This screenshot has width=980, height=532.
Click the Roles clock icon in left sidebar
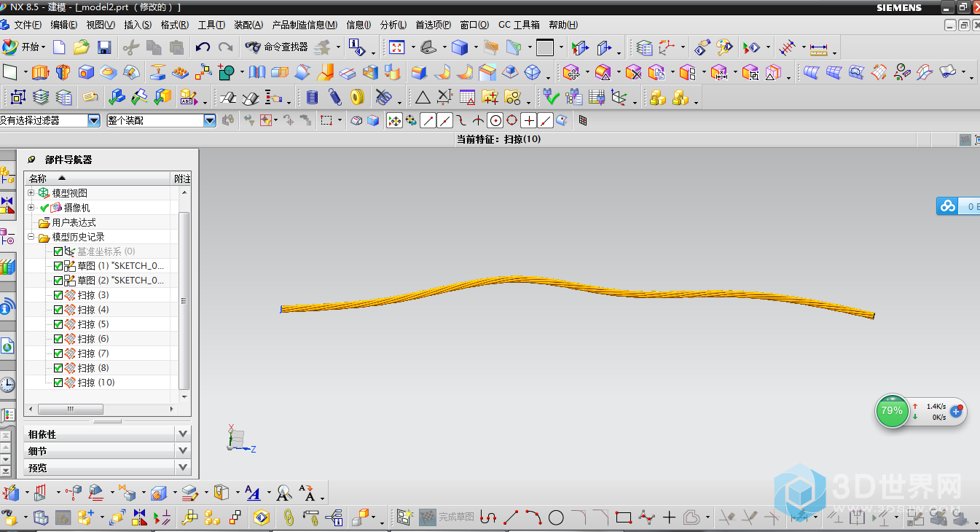[7, 384]
